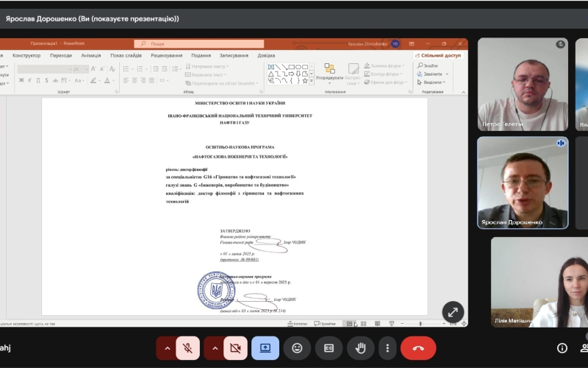Expand the shapes gallery more arrow
Screen dimensions: 588x368
311,81
